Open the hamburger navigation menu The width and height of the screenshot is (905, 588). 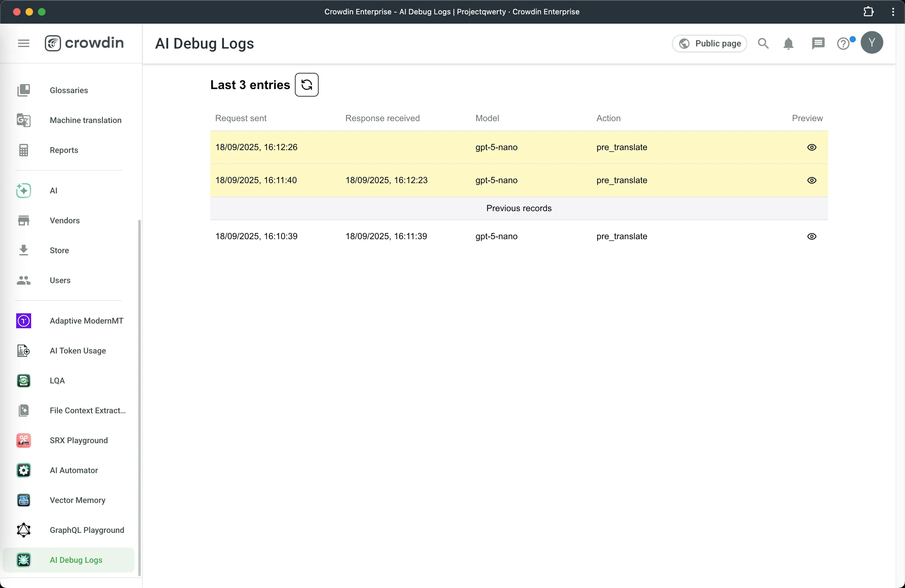24,43
